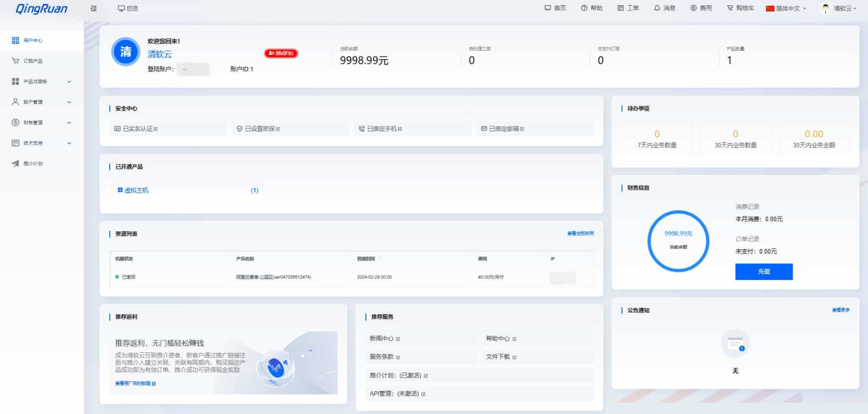868x414 pixels.
Task: Click the 待处理工单 pending tickets count
Action: coord(472,61)
